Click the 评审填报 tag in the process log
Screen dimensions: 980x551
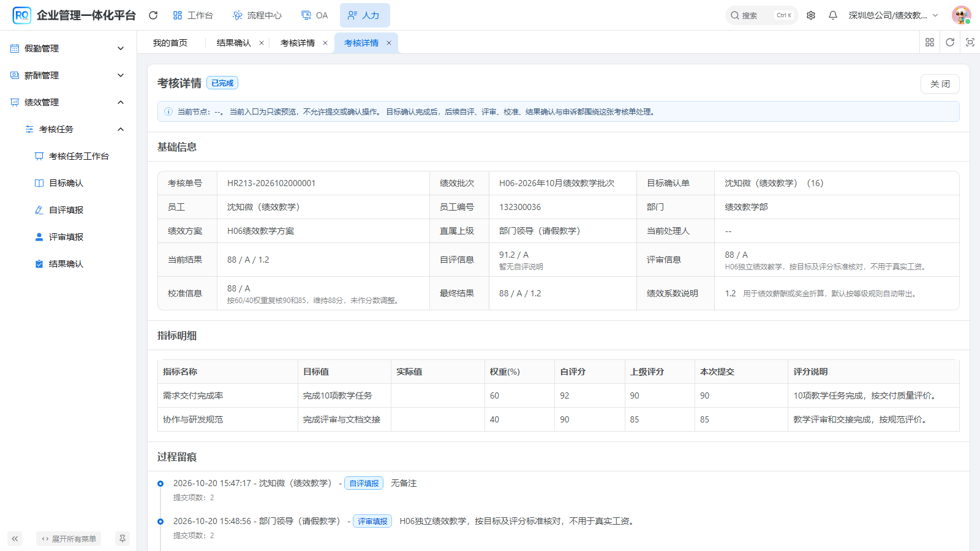coord(372,521)
